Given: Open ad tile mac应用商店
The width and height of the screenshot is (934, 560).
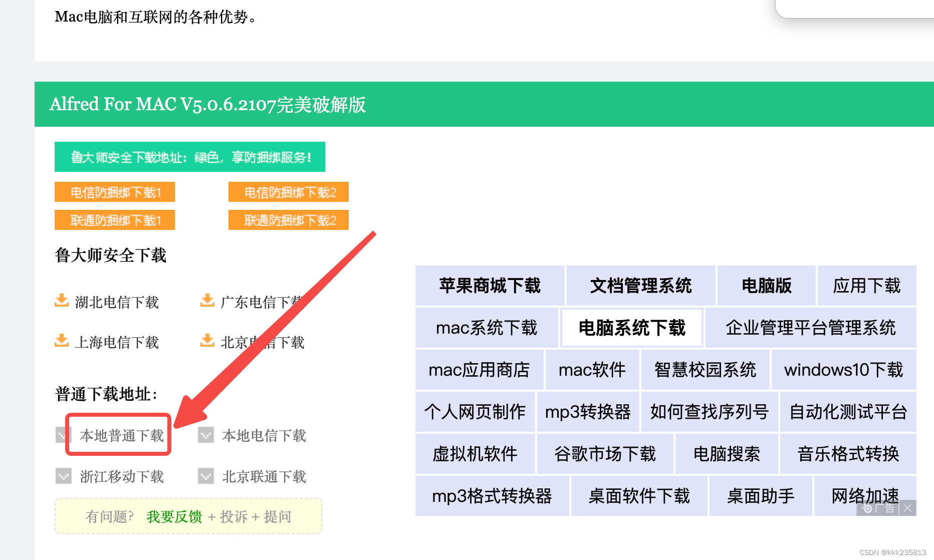Looking at the screenshot, I should pos(479,370).
